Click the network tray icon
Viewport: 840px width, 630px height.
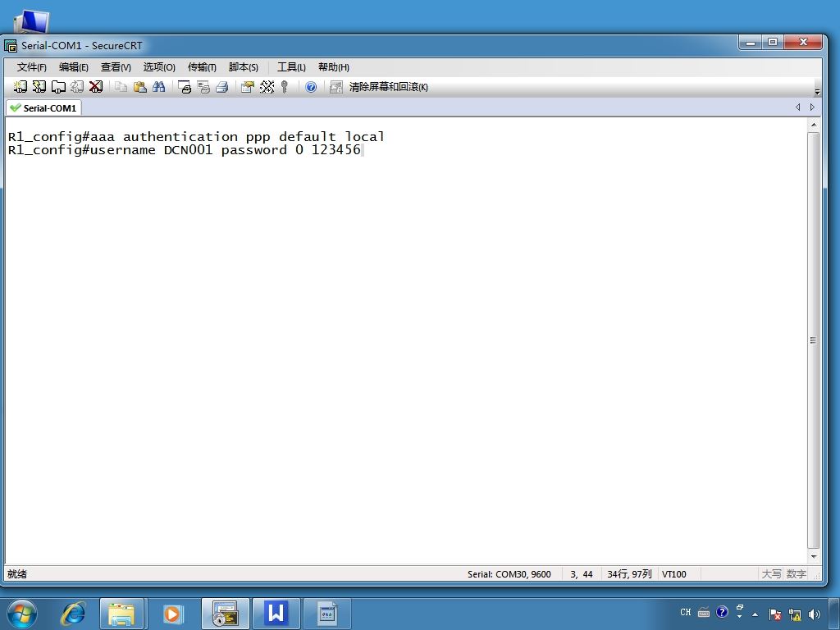pyautogui.click(x=795, y=614)
